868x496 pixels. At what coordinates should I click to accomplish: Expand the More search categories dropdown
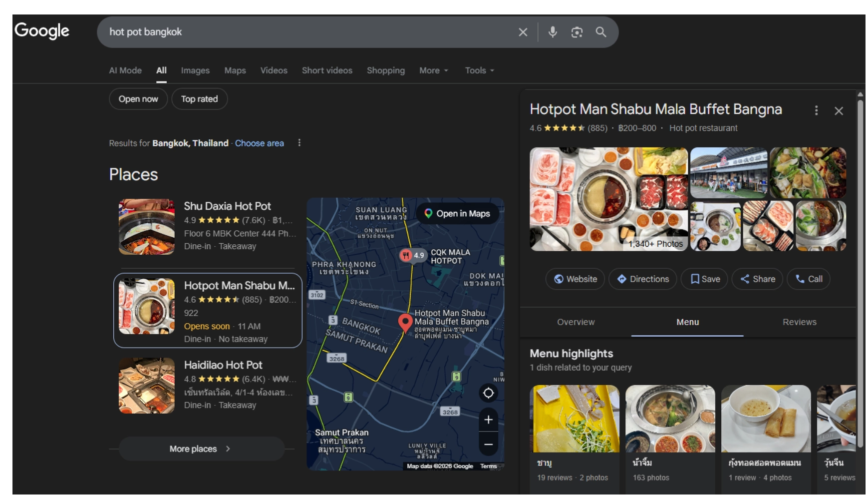pyautogui.click(x=433, y=70)
